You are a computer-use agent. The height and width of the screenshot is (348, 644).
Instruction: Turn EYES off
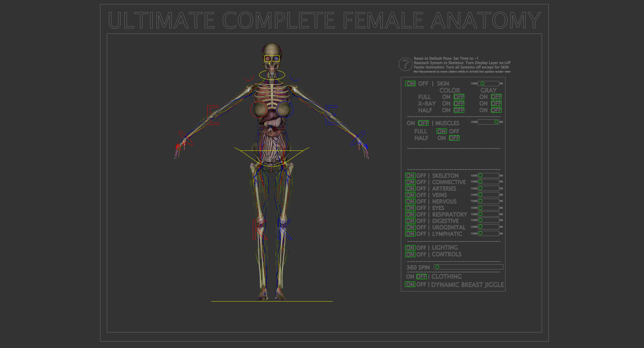[421, 208]
